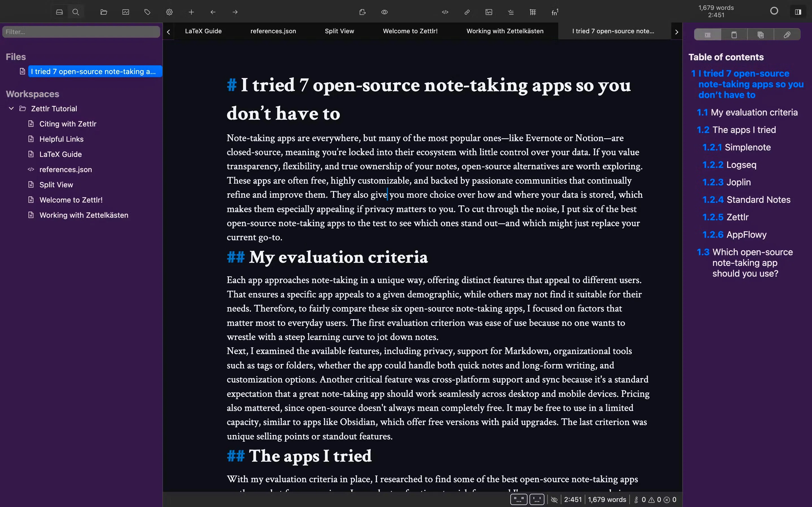Open the global search icon
Viewport: 812px width, 507px height.
[76, 12]
